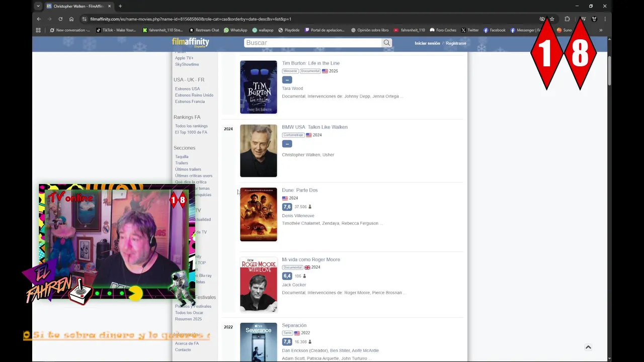Open the Twitter bookmark
Image resolution: width=644 pixels, height=362 pixels.
click(470, 30)
